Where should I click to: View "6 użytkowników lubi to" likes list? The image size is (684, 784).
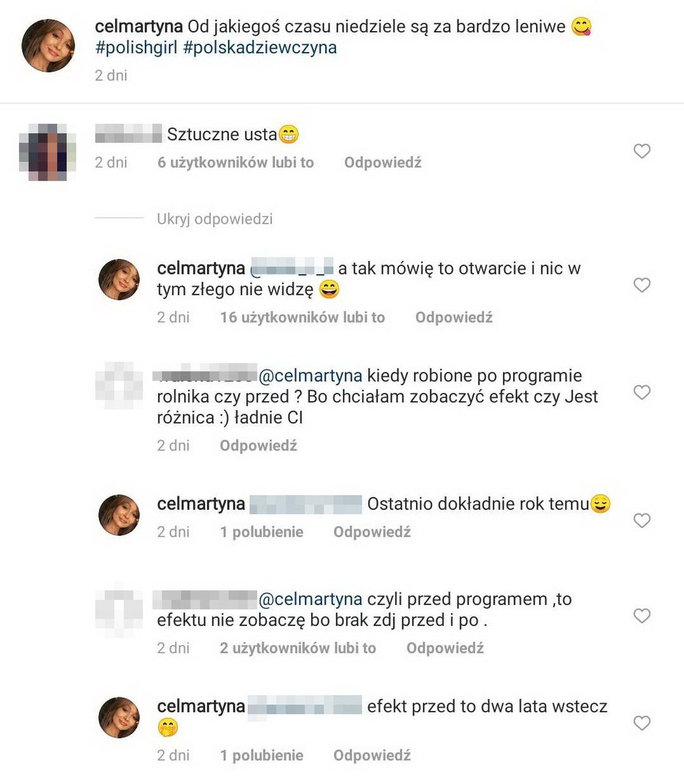tap(236, 163)
